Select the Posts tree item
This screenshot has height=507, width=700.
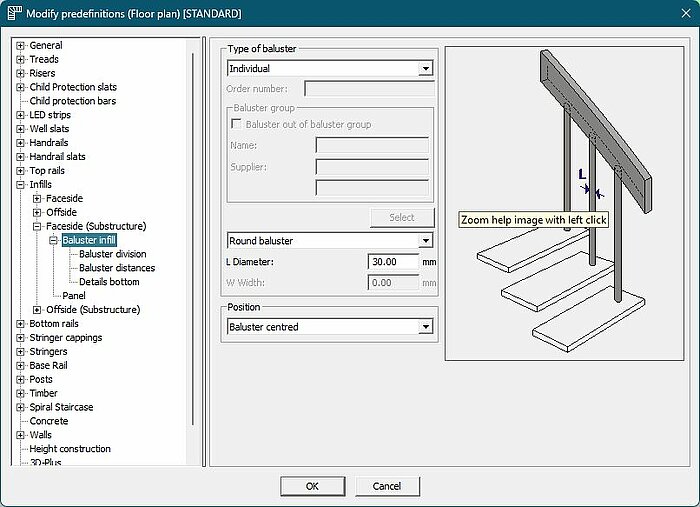[41, 379]
